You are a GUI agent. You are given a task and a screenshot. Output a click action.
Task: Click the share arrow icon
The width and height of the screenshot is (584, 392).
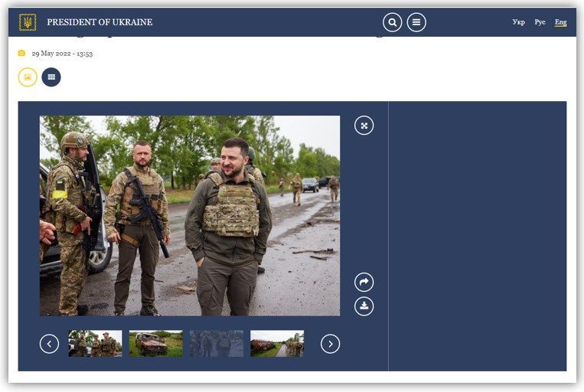(x=364, y=283)
